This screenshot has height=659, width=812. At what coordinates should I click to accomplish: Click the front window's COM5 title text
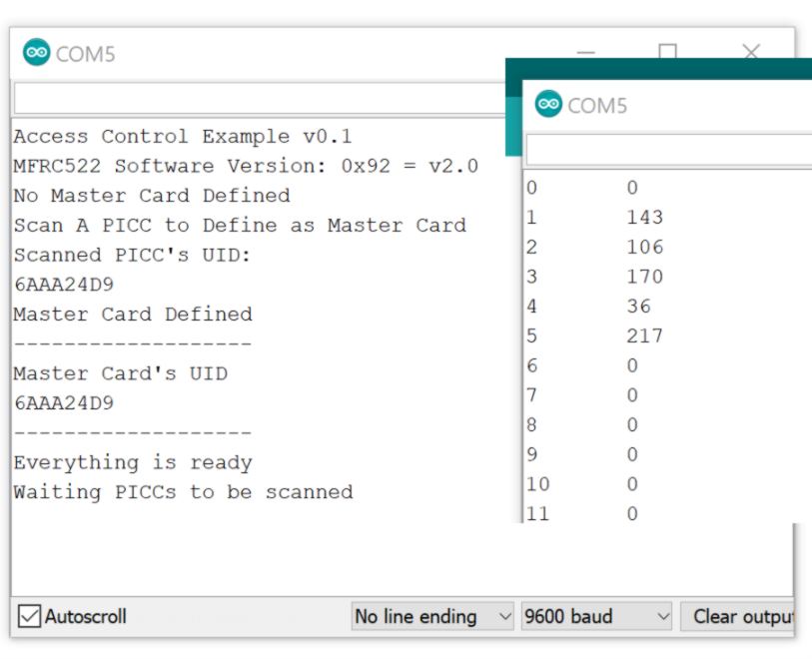pyautogui.click(x=597, y=105)
